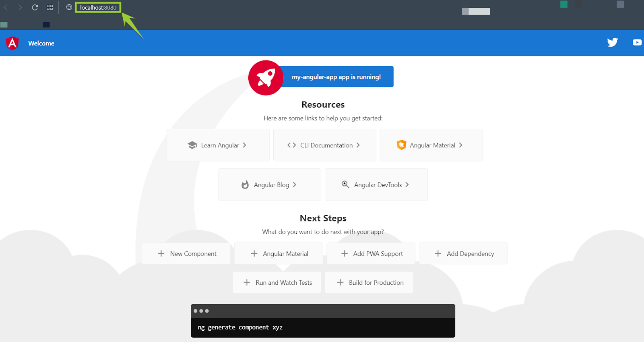Click the globe site info icon
Screen dimensions: 644x342
click(69, 7)
